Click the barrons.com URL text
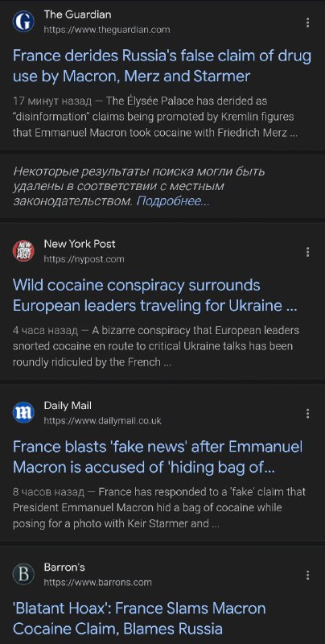 click(97, 582)
